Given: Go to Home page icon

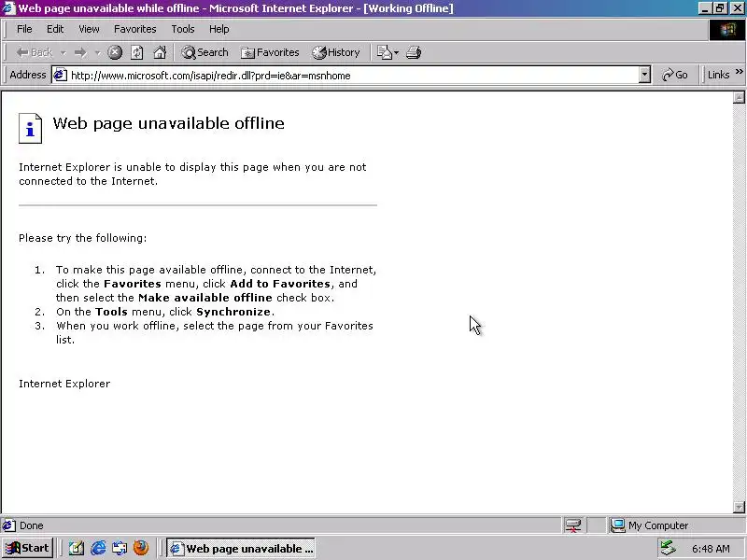Looking at the screenshot, I should [160, 52].
